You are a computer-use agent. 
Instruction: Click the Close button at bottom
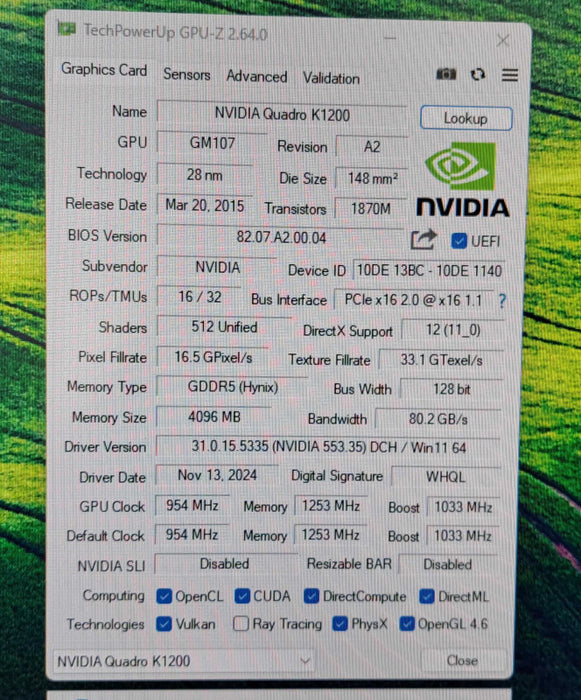[x=462, y=660]
